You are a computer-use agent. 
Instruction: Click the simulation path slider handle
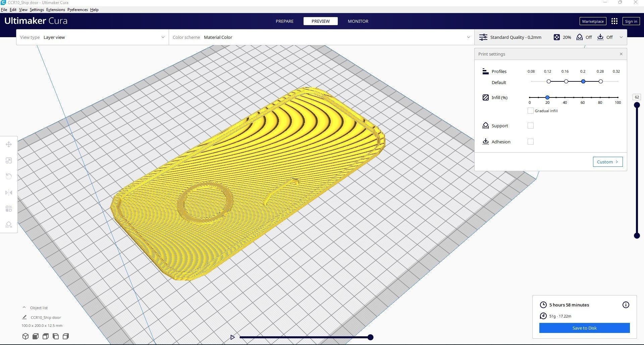coord(370,337)
